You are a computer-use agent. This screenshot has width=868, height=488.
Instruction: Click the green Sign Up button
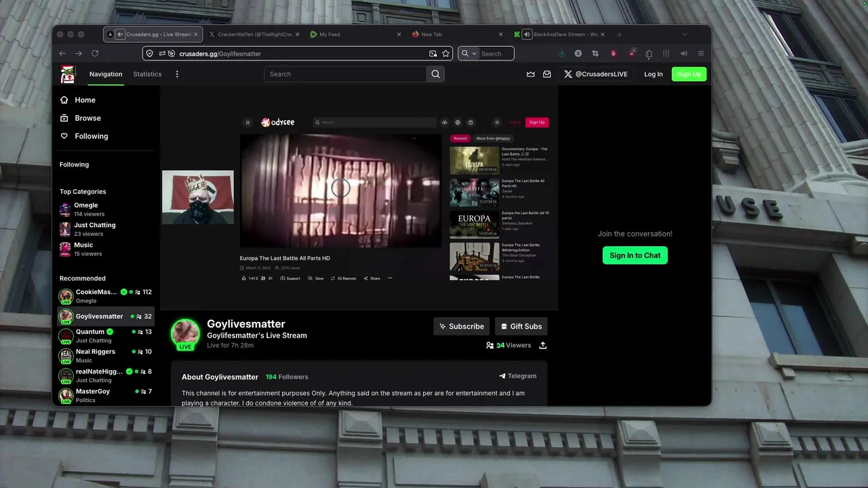tap(689, 74)
